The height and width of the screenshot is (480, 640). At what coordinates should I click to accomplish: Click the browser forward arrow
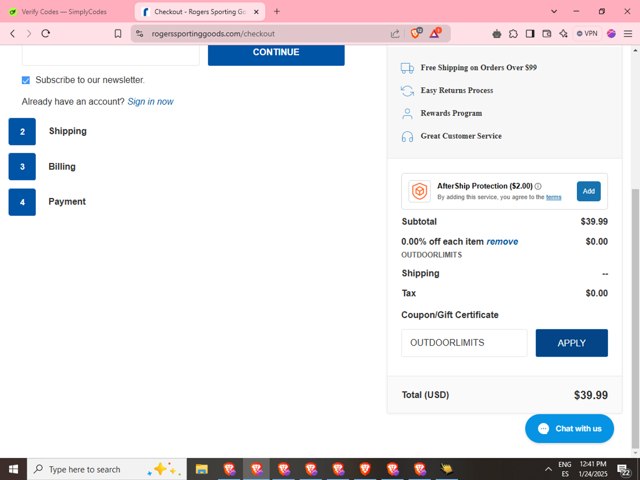29,34
